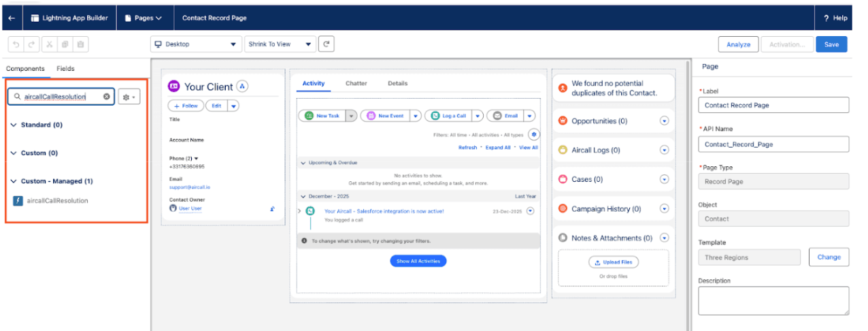Click the Change template button
The height and width of the screenshot is (331, 868).
(x=829, y=257)
